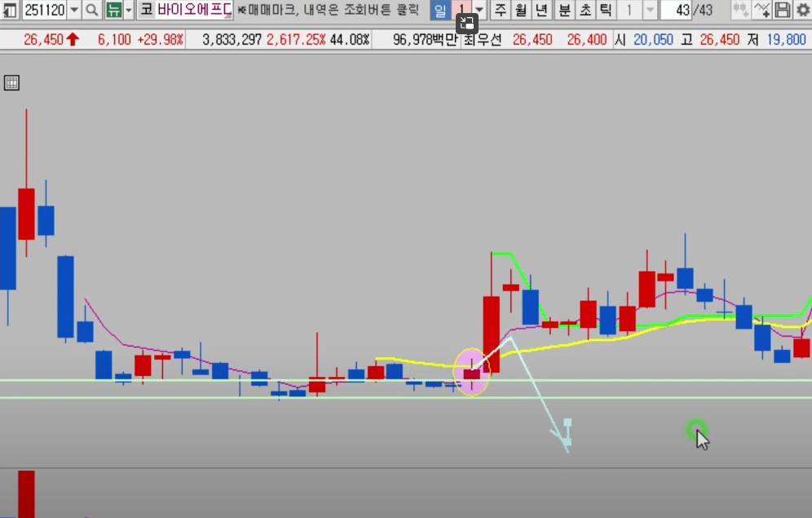Click the magnifier stock search icon
Image resolution: width=812 pixels, height=518 pixels.
point(91,10)
